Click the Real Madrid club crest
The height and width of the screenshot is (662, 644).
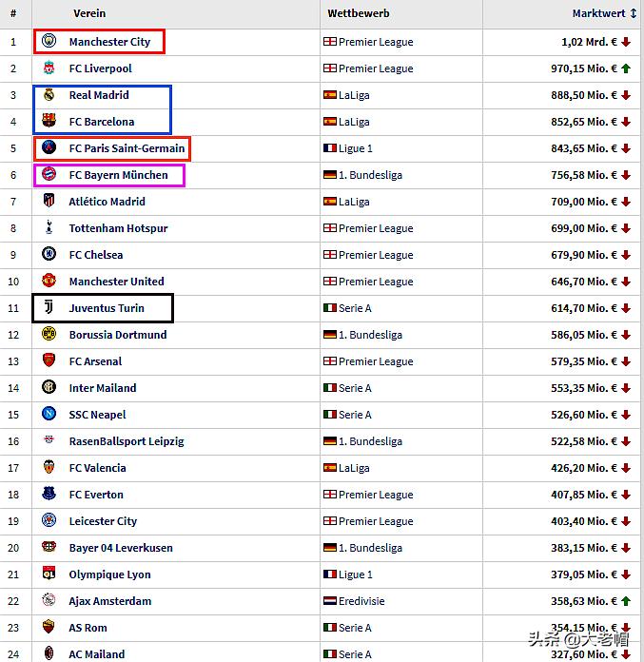click(x=49, y=95)
